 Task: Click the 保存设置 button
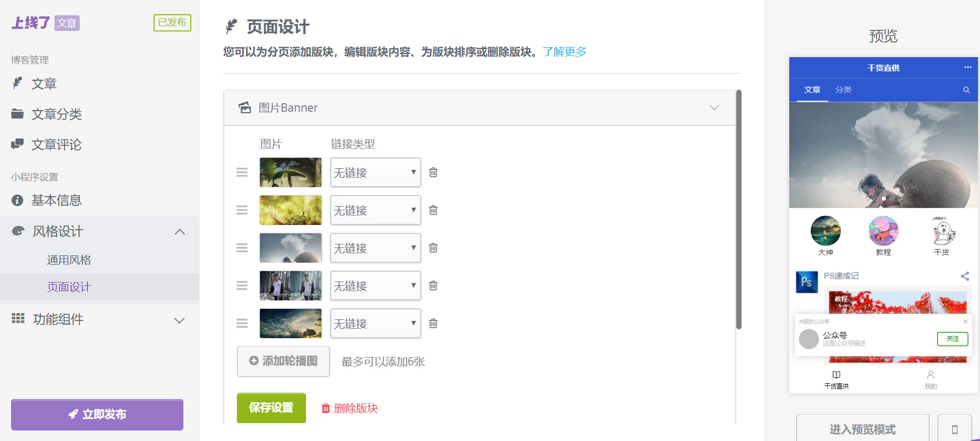click(x=271, y=408)
